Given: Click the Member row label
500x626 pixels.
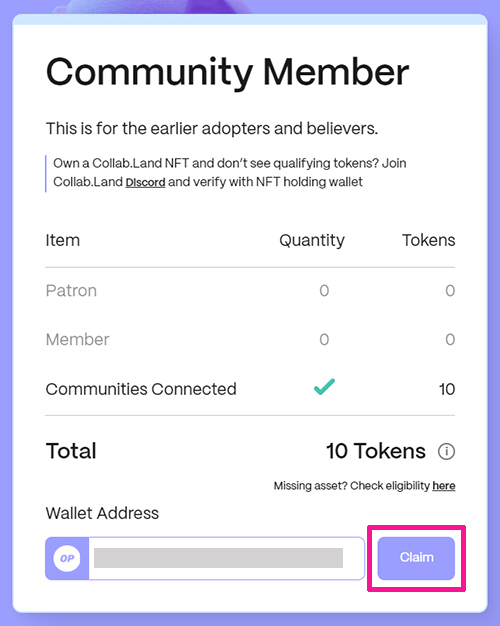Looking at the screenshot, I should point(77,339).
